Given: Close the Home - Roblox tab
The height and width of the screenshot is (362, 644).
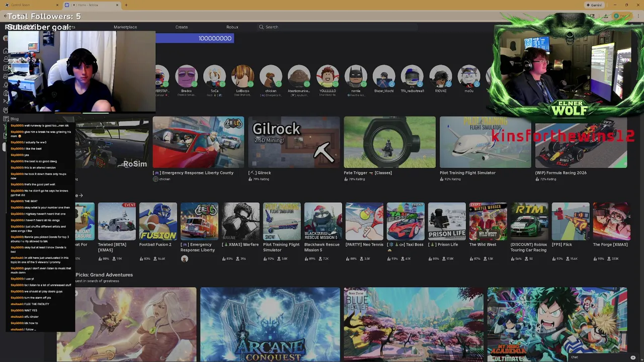Looking at the screenshot, I should click(117, 5).
